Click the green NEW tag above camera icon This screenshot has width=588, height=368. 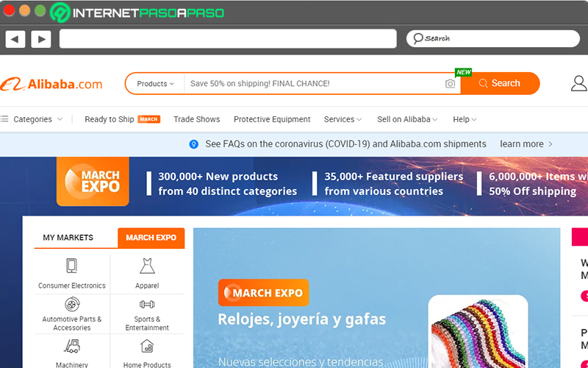(464, 72)
